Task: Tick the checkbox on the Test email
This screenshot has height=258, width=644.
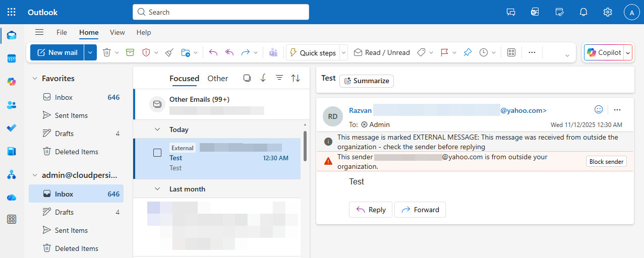Action: click(x=157, y=153)
